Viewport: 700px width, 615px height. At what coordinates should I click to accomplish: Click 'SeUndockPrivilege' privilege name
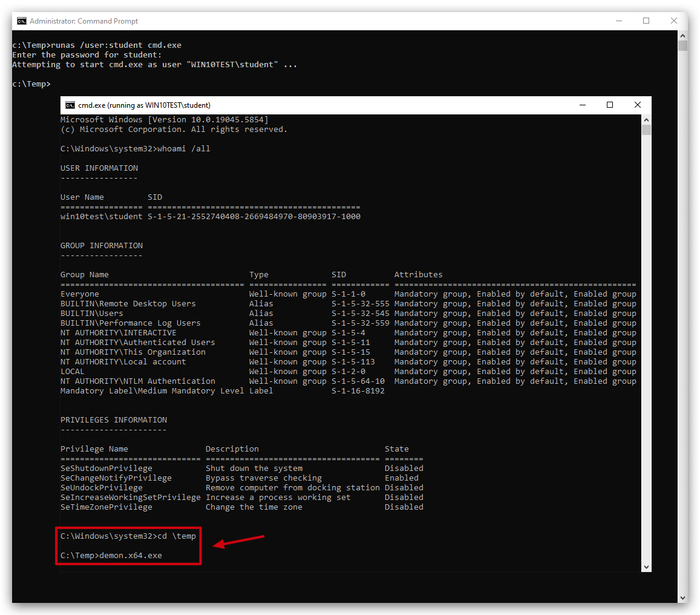(102, 488)
